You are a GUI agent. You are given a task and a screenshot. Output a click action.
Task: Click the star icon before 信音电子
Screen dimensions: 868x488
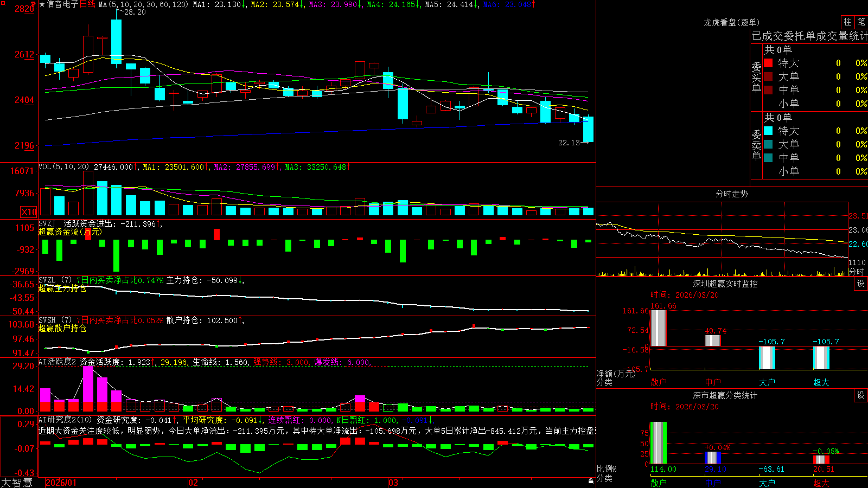pos(42,4)
